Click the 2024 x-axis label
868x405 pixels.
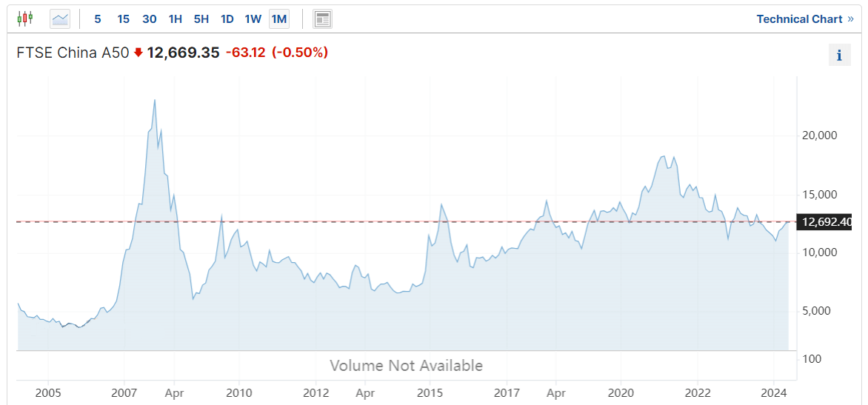click(773, 393)
